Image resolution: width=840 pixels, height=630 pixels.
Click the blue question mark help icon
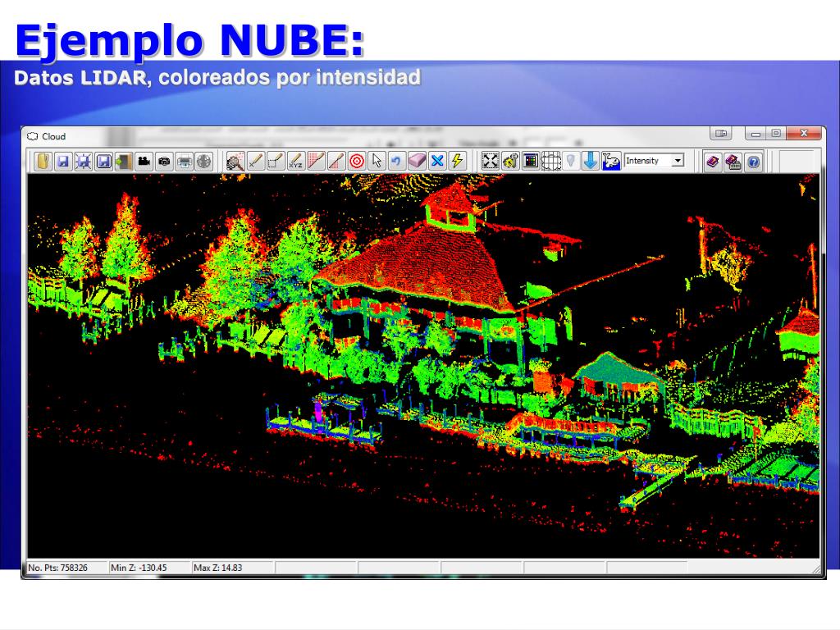(753, 162)
